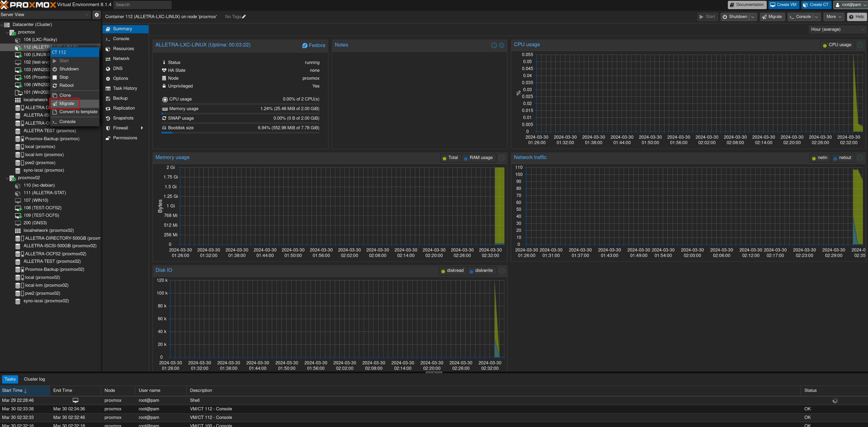Select Migrate in the CT 112 context menu
The height and width of the screenshot is (427, 868).
coord(67,104)
